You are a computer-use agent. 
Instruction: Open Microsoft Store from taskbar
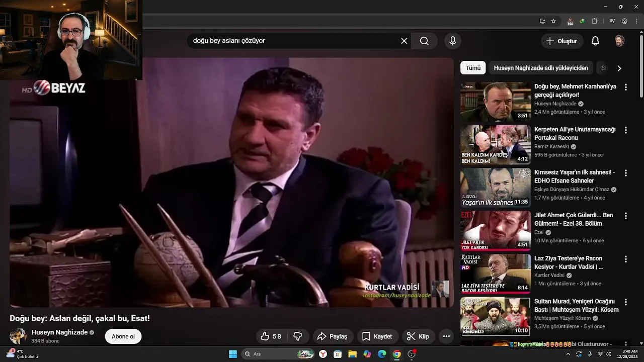(338, 354)
